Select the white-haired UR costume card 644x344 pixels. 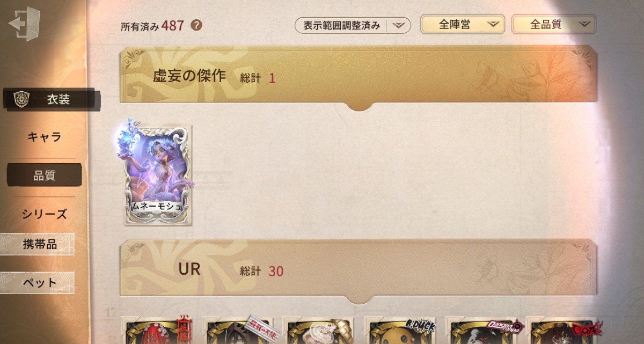(318, 330)
